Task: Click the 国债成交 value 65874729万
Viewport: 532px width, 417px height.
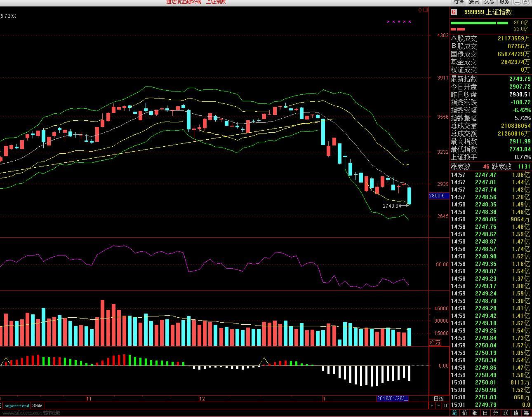Action: (514, 54)
